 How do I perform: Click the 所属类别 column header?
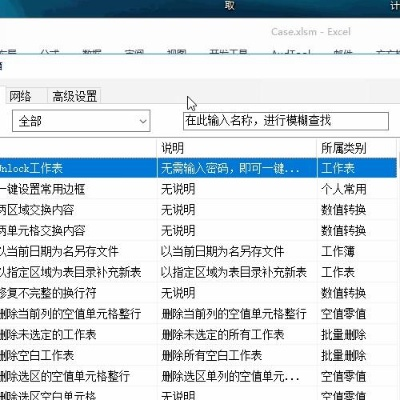357,148
